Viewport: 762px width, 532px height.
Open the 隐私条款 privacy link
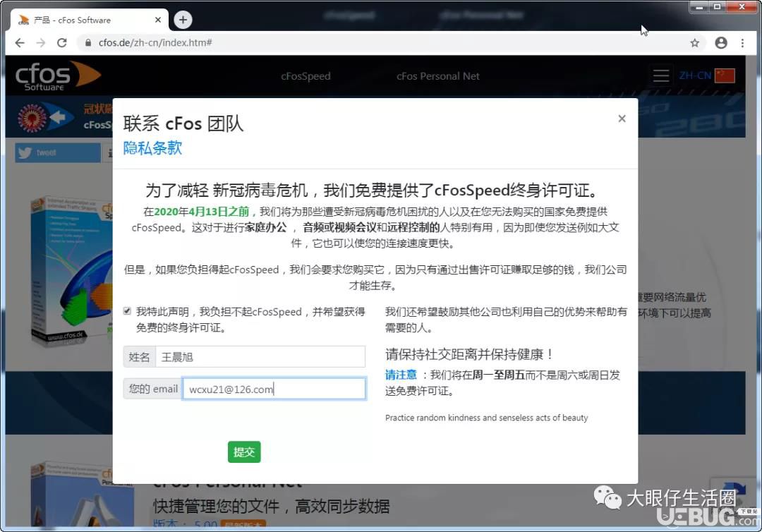(152, 147)
